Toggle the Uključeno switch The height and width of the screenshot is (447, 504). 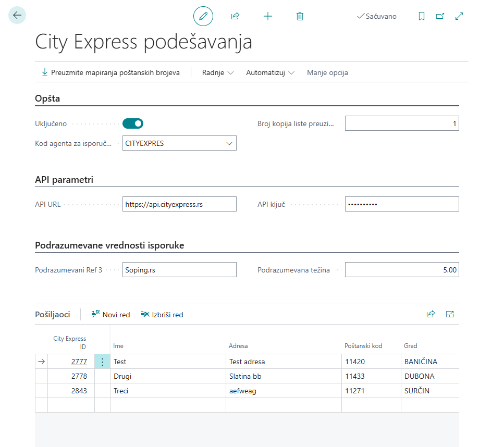(133, 123)
